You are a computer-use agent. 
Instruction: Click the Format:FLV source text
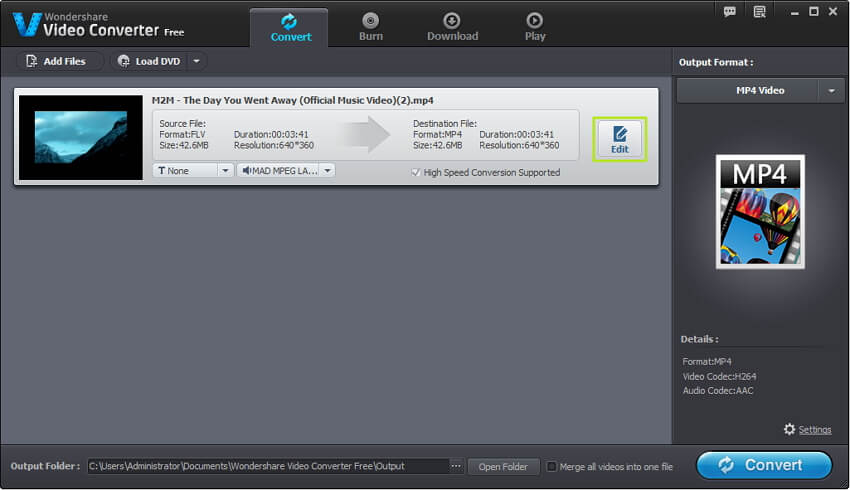[x=182, y=134]
